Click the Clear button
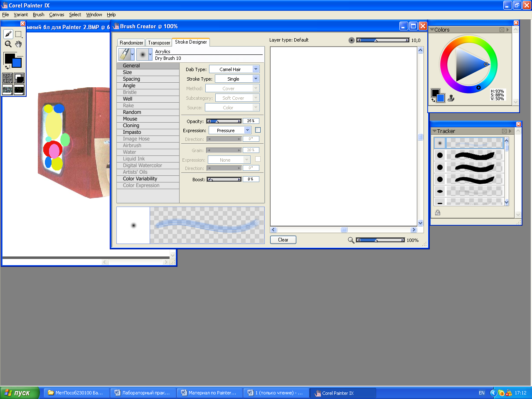Image resolution: width=532 pixels, height=399 pixels. click(283, 240)
